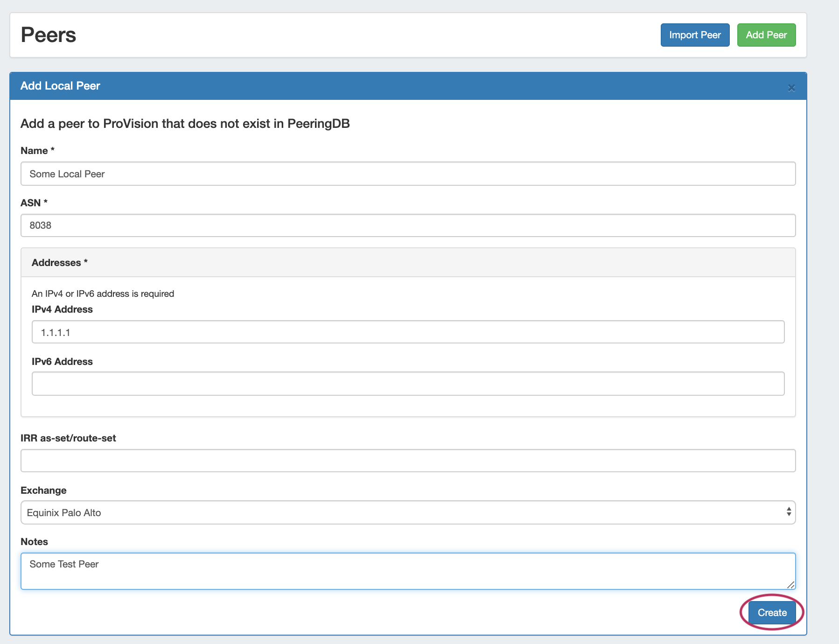Focus the IRR as-set/route-set input
The image size is (839, 644).
click(407, 461)
